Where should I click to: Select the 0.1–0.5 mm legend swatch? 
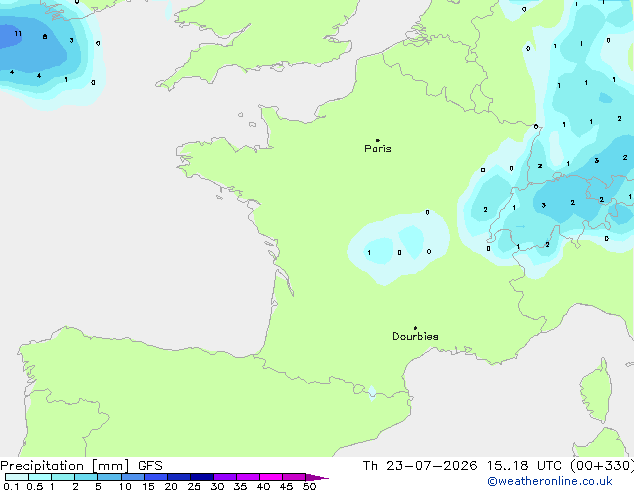tap(17, 477)
